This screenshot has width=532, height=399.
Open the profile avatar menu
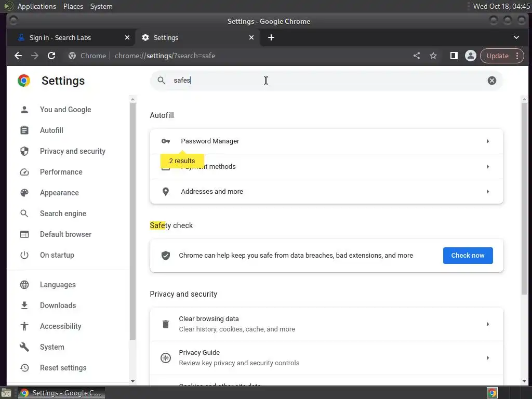(470, 56)
